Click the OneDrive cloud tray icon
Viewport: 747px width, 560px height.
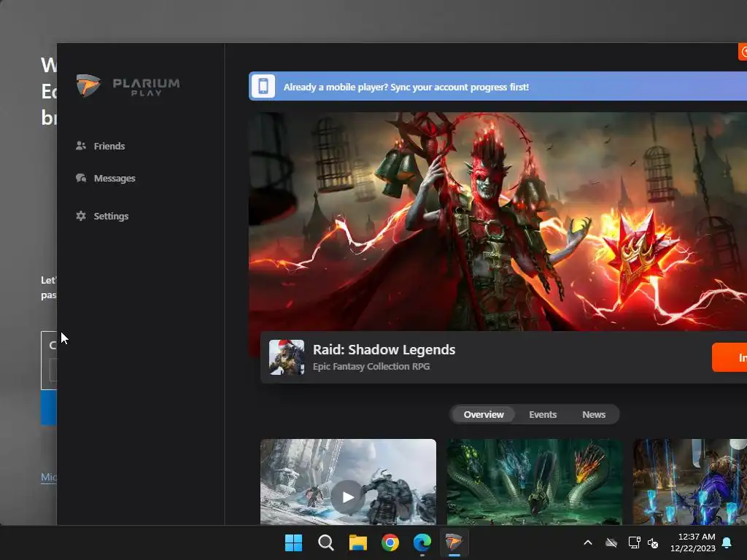click(x=611, y=542)
